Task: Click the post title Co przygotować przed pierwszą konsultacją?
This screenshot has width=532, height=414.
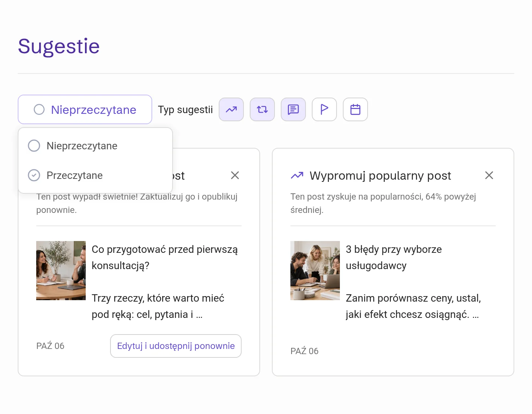Action: [165, 257]
